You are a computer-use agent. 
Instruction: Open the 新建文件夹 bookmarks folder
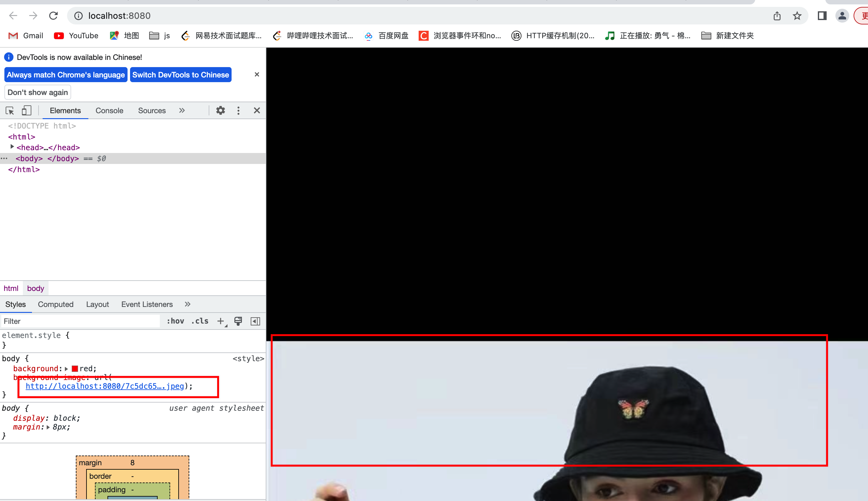point(727,36)
